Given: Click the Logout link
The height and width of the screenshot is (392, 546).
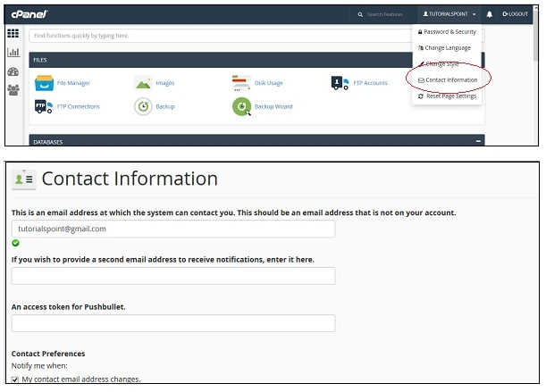Looking at the screenshot, I should coord(516,14).
